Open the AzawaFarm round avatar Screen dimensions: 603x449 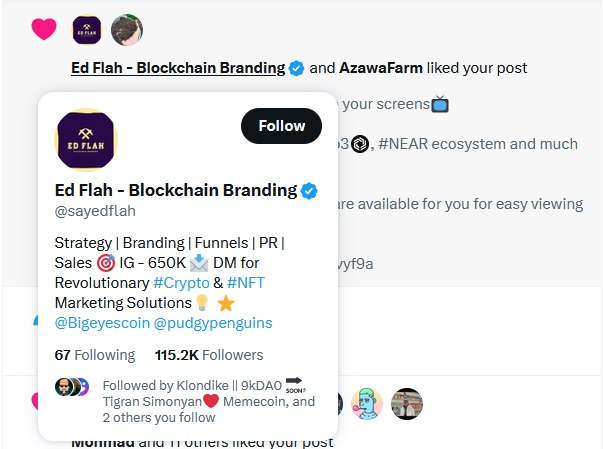(x=126, y=30)
